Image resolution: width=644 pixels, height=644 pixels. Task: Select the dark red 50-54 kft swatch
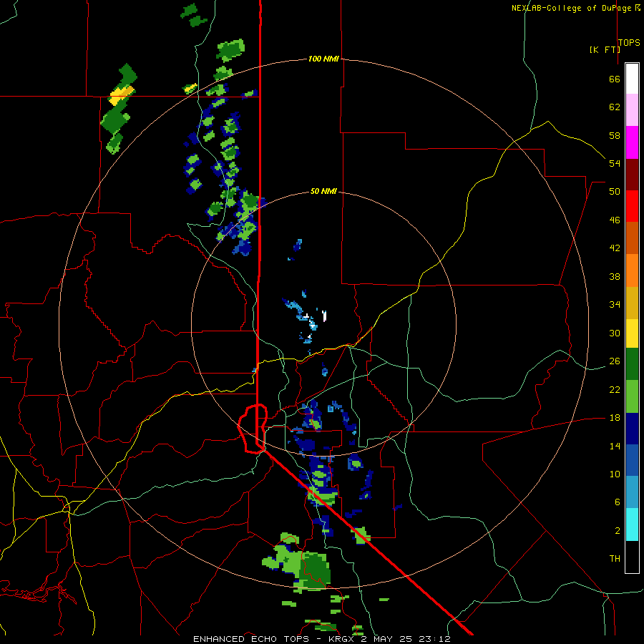[632, 174]
